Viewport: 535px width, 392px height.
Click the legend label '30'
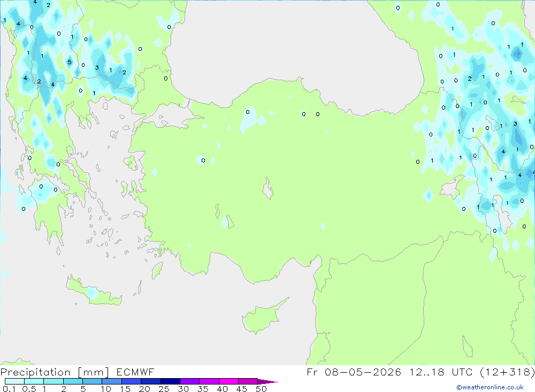184,389
